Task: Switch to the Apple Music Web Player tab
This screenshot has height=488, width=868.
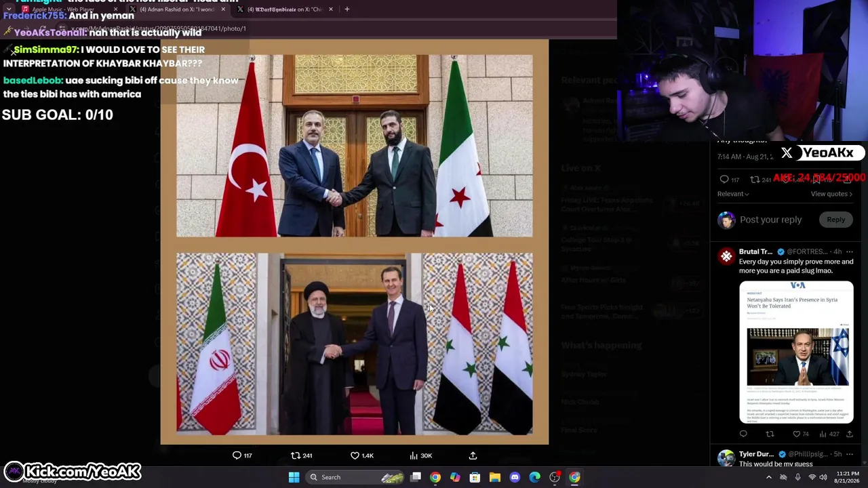Action: click(x=68, y=9)
